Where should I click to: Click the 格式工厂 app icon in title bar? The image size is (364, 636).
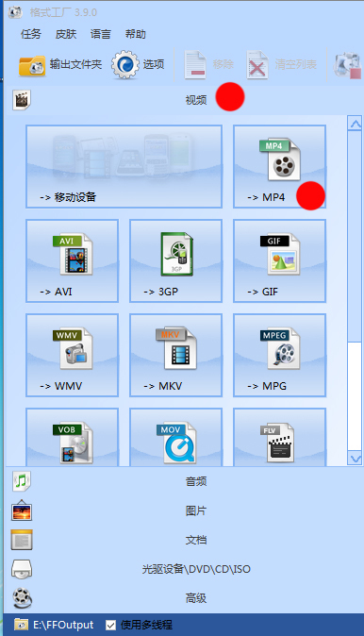click(15, 12)
